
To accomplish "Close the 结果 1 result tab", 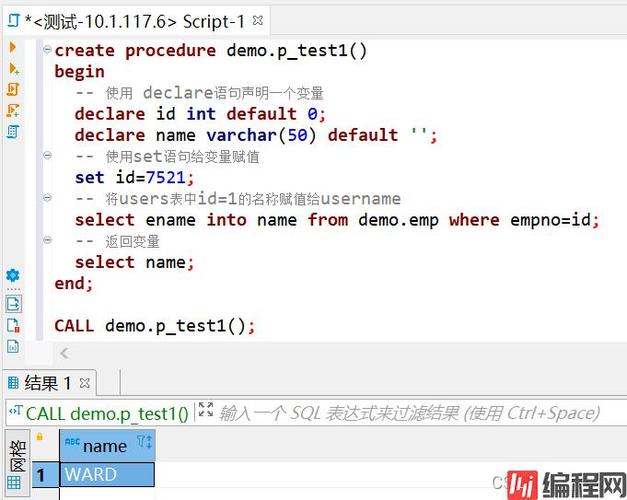I will tap(84, 383).
